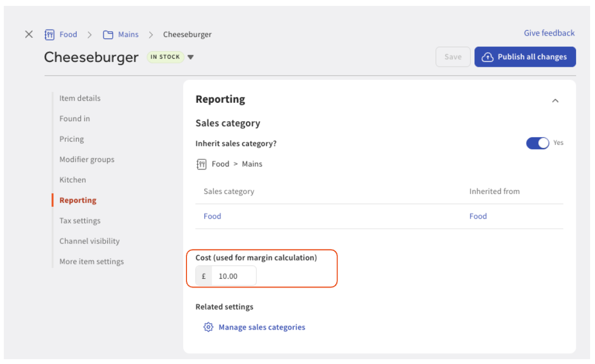Image resolution: width=595 pixels, height=364 pixels.
Task: Click inside the Cost amount input field
Action: (x=232, y=275)
